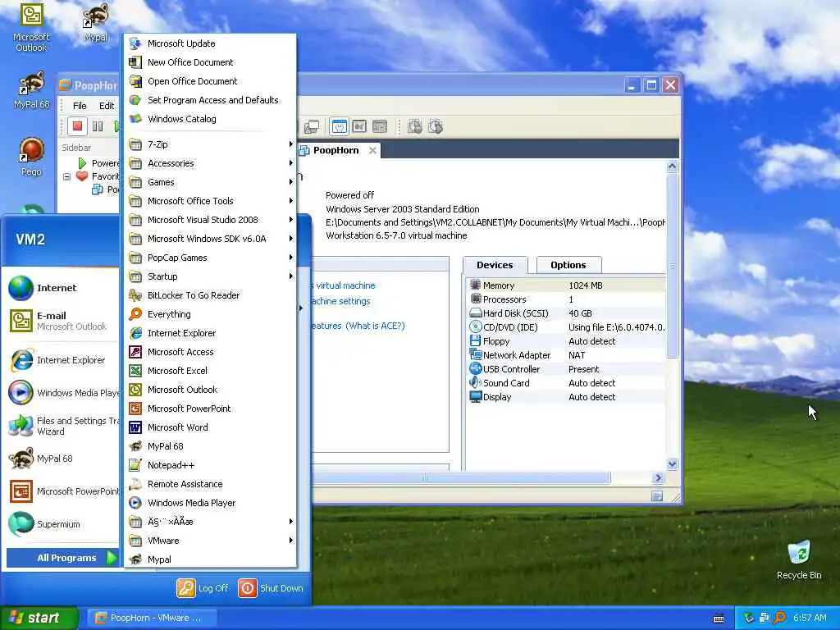This screenshot has height=630, width=840.
Task: Click the horizontal scroll right arrow in VMware
Action: click(659, 477)
